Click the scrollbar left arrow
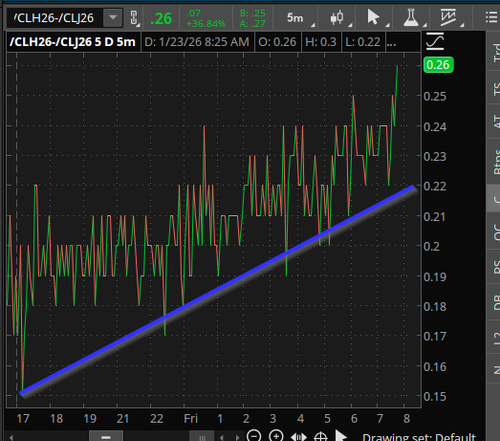This screenshot has width=500, height=441. (x=11, y=437)
